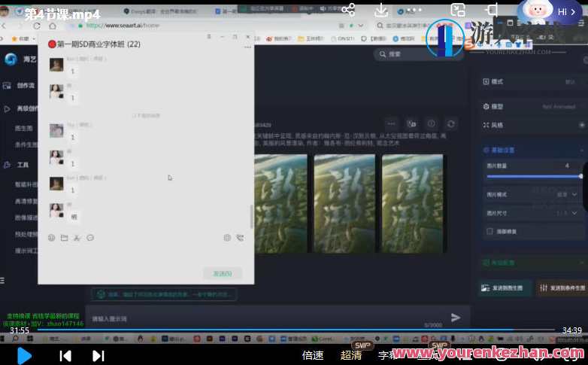Click the prompt send arrow icon

point(456,318)
